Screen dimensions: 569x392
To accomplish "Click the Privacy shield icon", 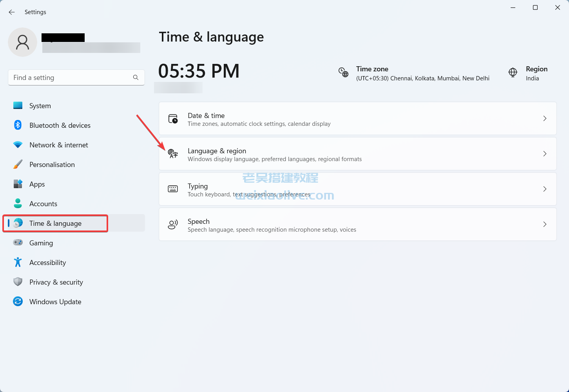I will click(x=18, y=282).
